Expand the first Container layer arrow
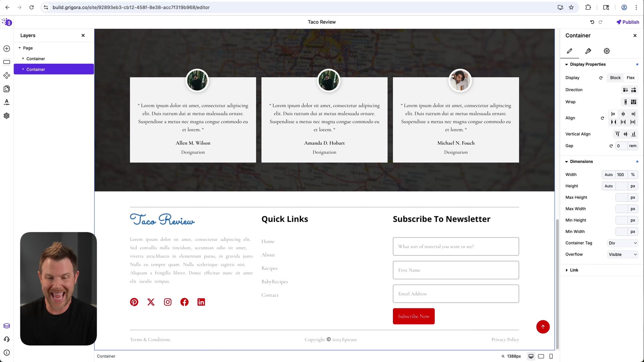Screen dimensions: 644x362 tap(23, 59)
